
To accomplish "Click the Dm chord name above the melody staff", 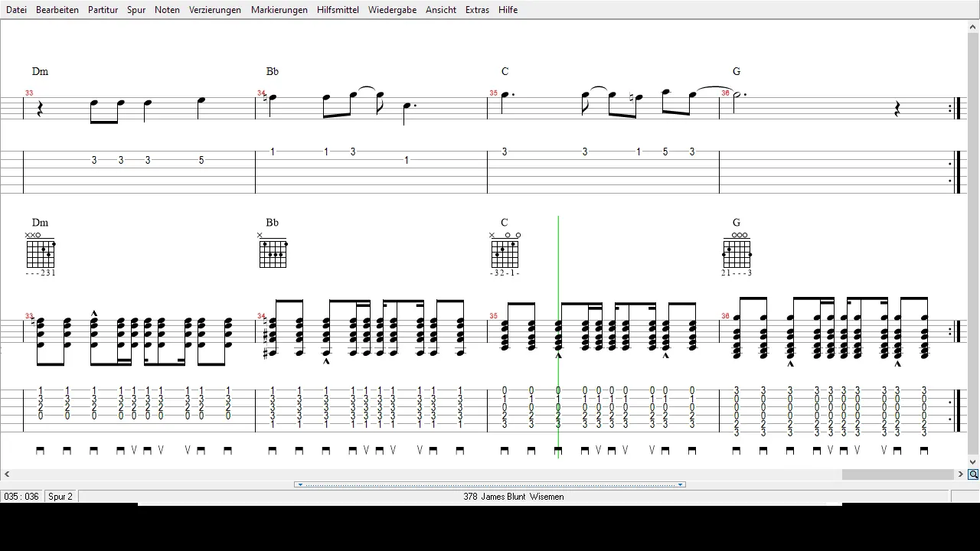I will pos(40,71).
